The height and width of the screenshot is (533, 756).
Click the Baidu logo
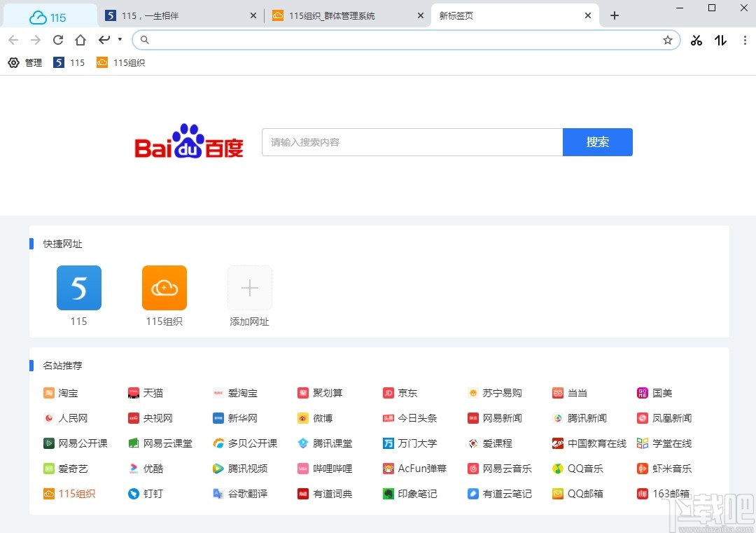point(188,141)
